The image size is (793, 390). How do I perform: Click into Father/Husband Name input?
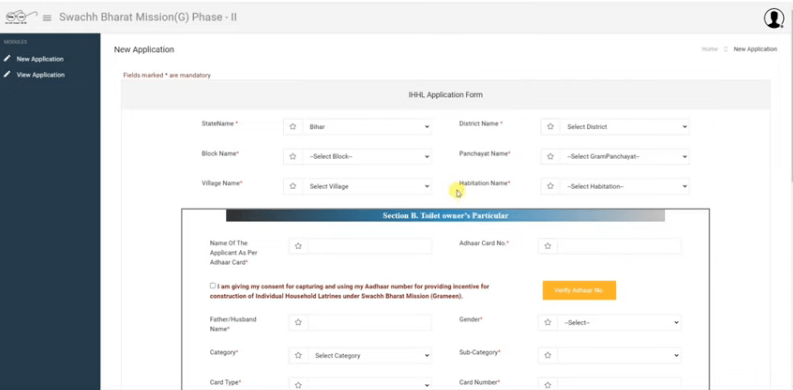370,322
